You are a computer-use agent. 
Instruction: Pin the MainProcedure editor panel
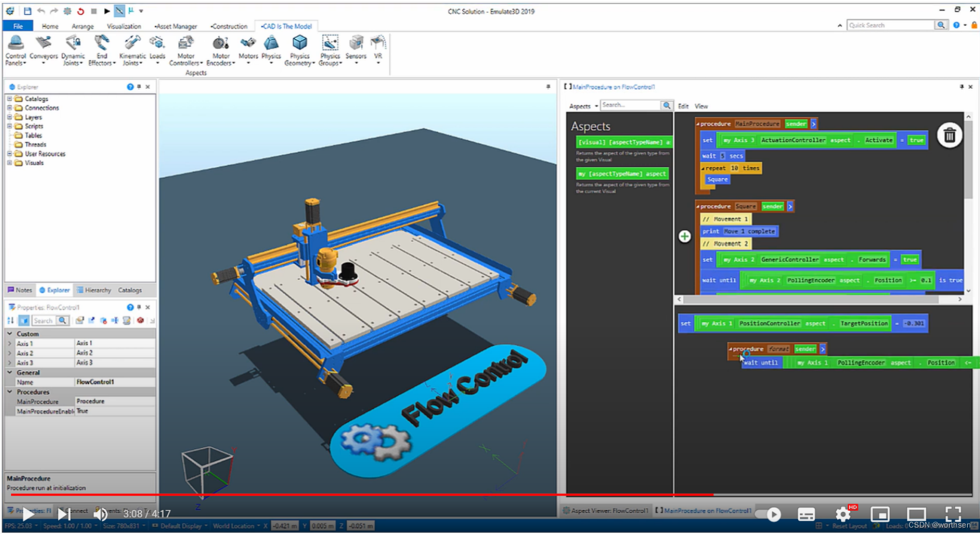961,86
